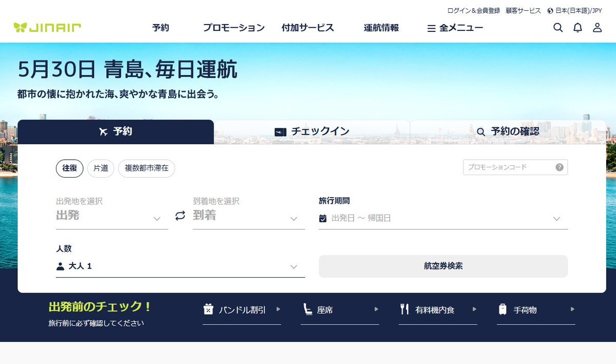Viewport: 616px width, 364px height.
Task: Switch to the 予約の確認 tab
Action: click(x=508, y=132)
